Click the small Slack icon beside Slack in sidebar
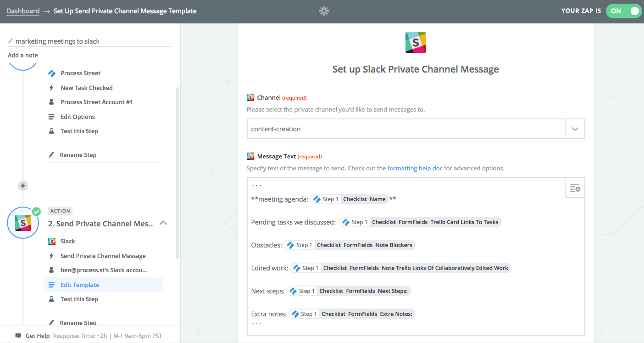The width and height of the screenshot is (644, 343). tap(51, 241)
